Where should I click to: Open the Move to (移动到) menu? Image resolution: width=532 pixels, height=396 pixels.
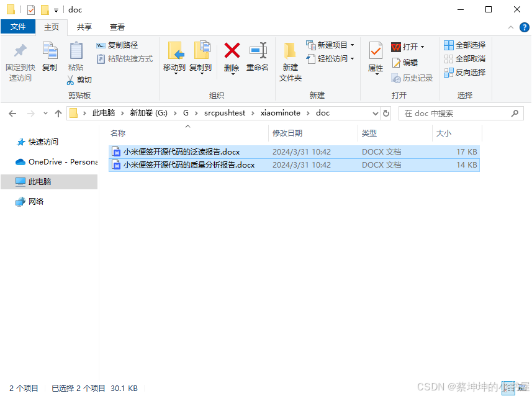pos(174,57)
